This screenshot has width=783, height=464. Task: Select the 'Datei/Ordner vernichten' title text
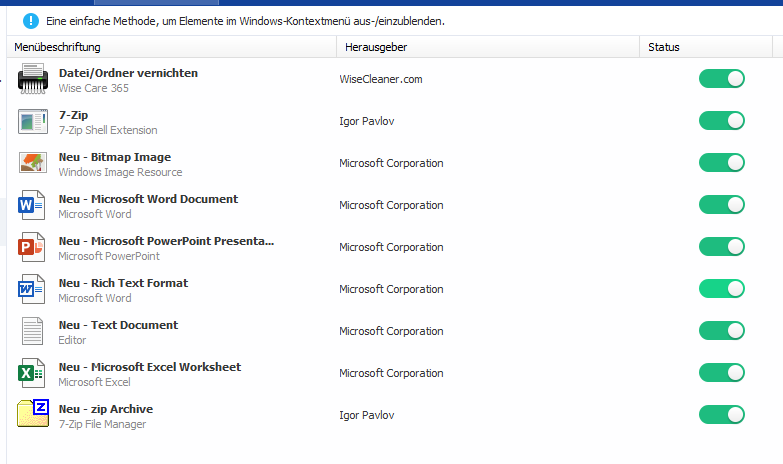(128, 73)
